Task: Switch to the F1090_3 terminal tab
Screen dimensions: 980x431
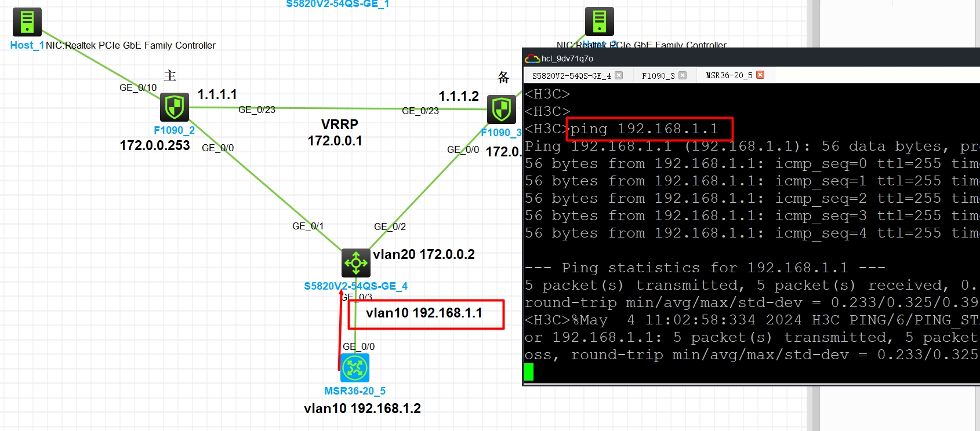Action: [x=658, y=75]
